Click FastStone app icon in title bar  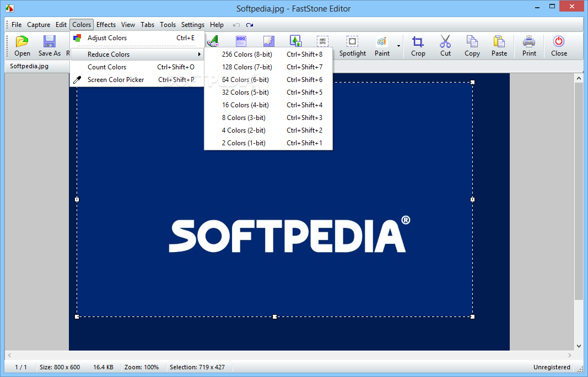10,8
